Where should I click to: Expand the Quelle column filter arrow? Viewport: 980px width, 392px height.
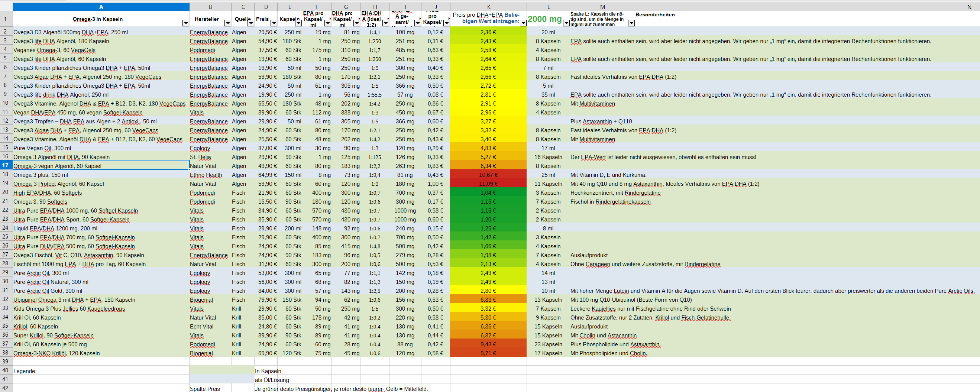pos(251,23)
